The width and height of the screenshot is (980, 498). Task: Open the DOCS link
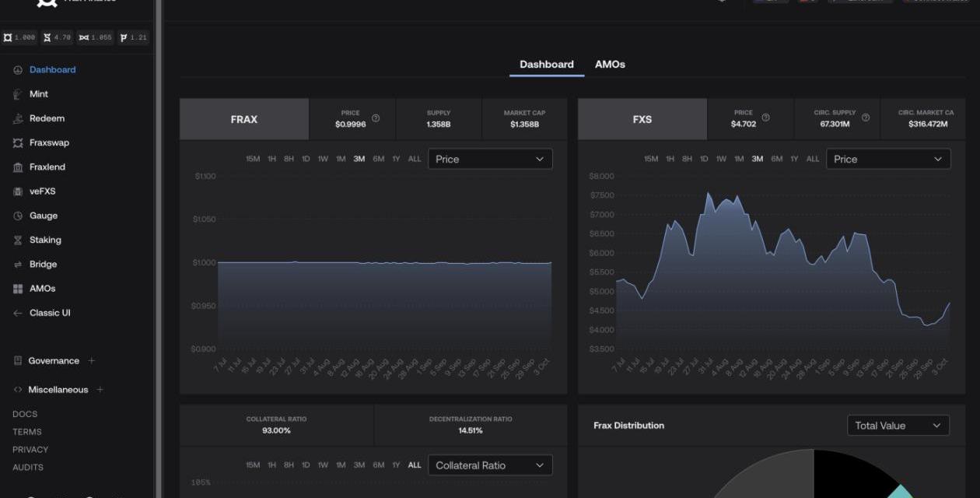click(x=25, y=414)
